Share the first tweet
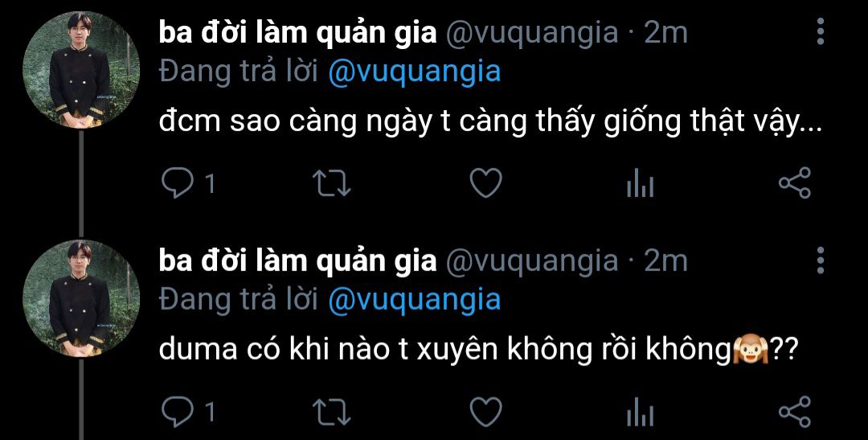This screenshot has width=868, height=440. [x=795, y=183]
